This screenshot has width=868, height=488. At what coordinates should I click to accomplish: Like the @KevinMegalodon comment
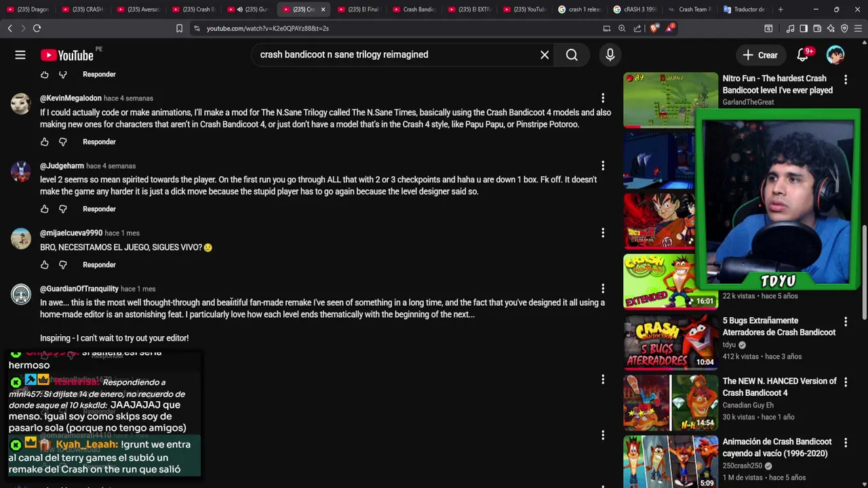pyautogui.click(x=45, y=142)
